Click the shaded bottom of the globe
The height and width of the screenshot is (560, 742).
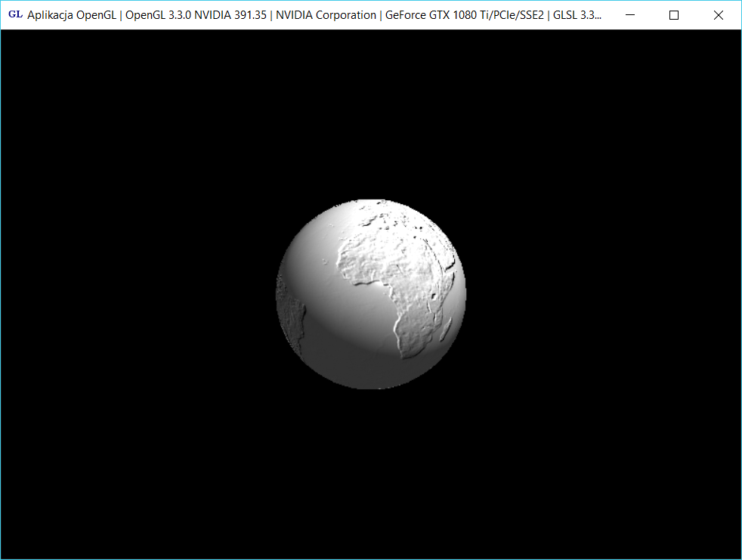[370, 374]
